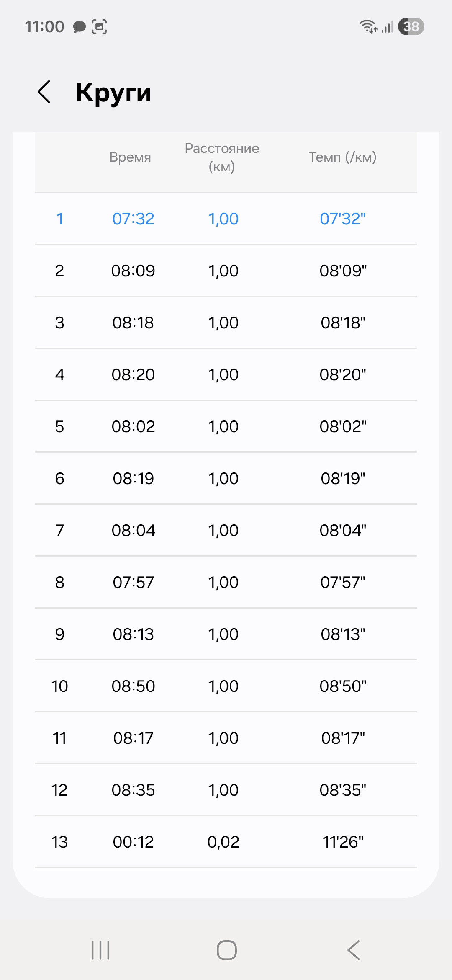
Task: Tap the Wi-Fi status icon
Action: pos(368,26)
